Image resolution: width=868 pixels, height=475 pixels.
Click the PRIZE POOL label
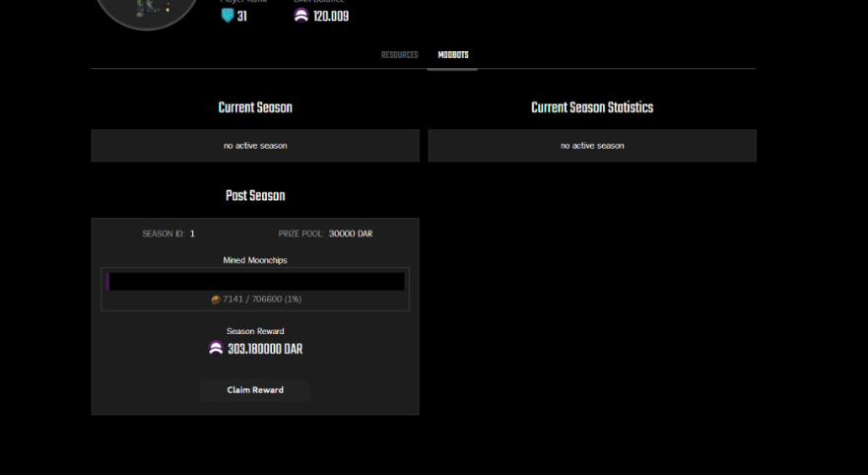click(300, 234)
